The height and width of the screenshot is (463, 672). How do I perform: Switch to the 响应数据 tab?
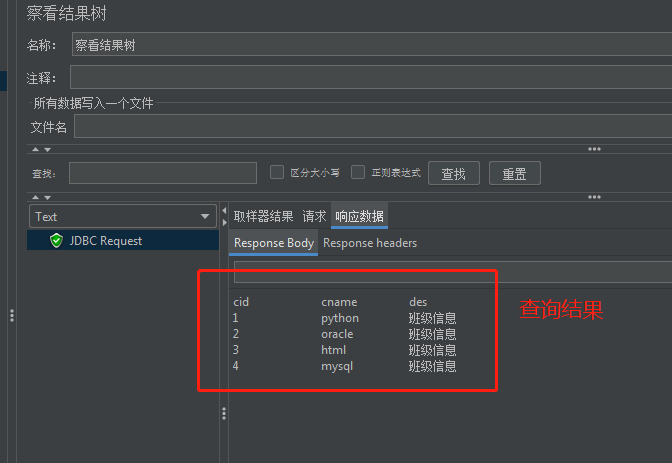tap(359, 216)
